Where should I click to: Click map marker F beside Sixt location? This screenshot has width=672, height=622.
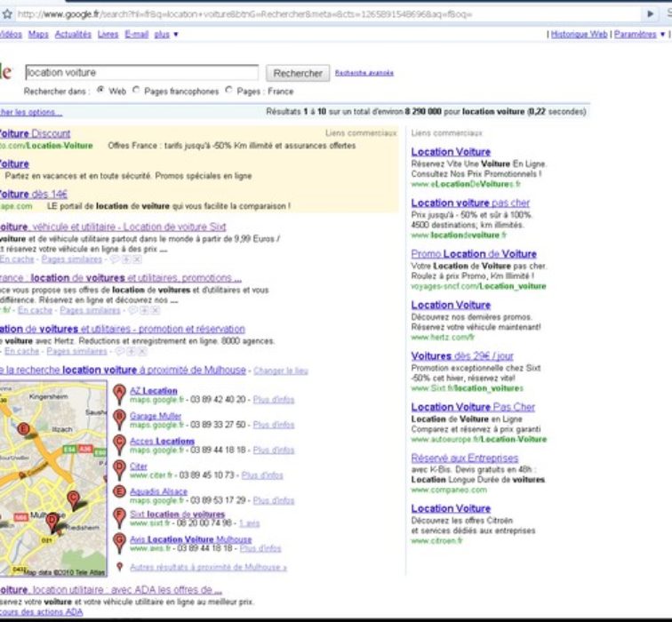pos(119,518)
